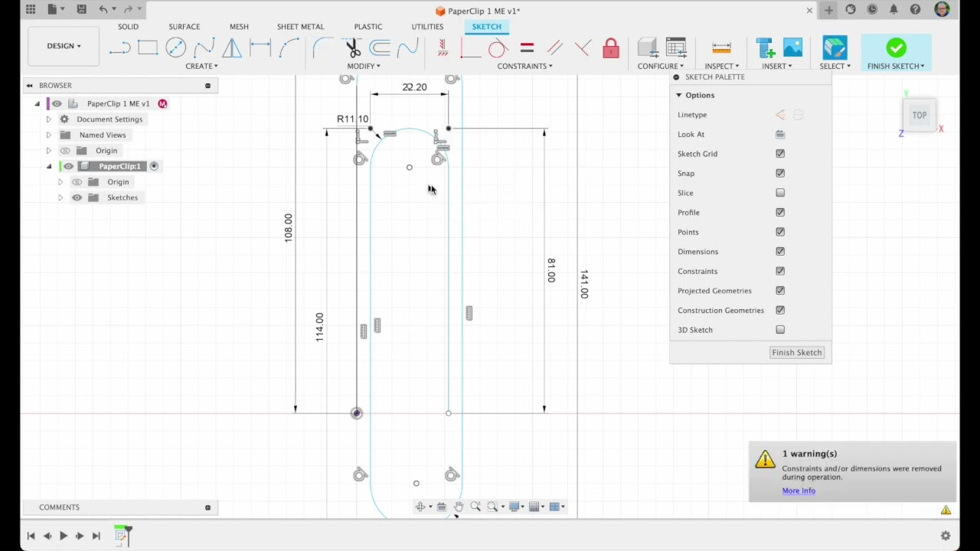Toggle the Points checkbox
Screen dimensions: 980x551
[x=780, y=232]
